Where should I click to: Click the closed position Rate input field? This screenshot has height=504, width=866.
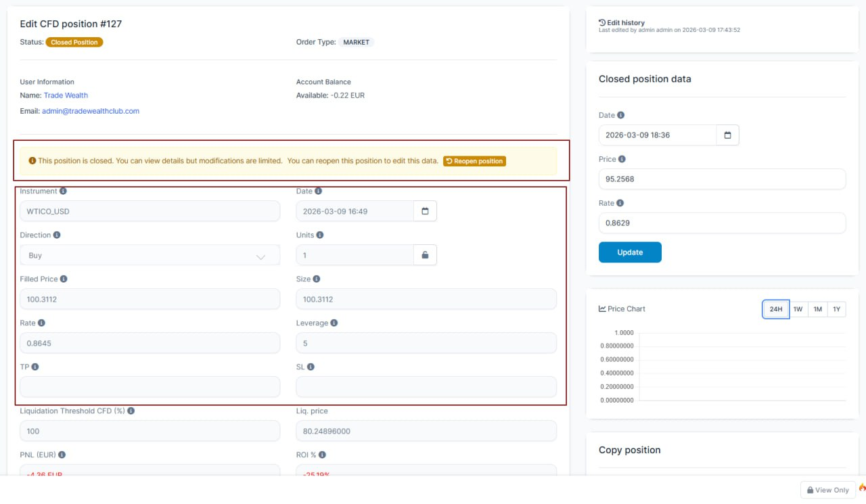[x=722, y=223]
